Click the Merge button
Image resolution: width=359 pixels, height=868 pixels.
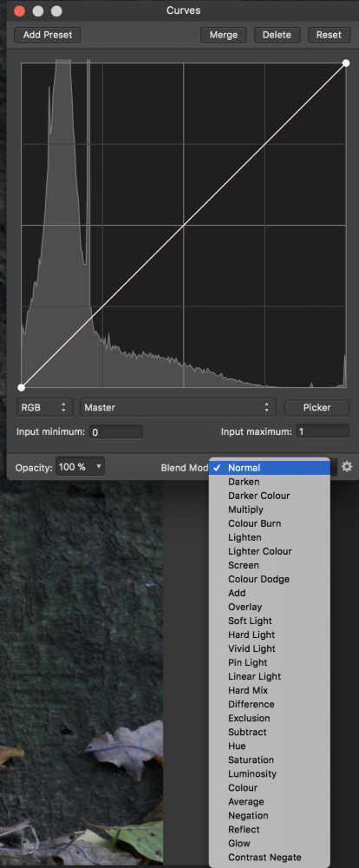click(x=223, y=35)
